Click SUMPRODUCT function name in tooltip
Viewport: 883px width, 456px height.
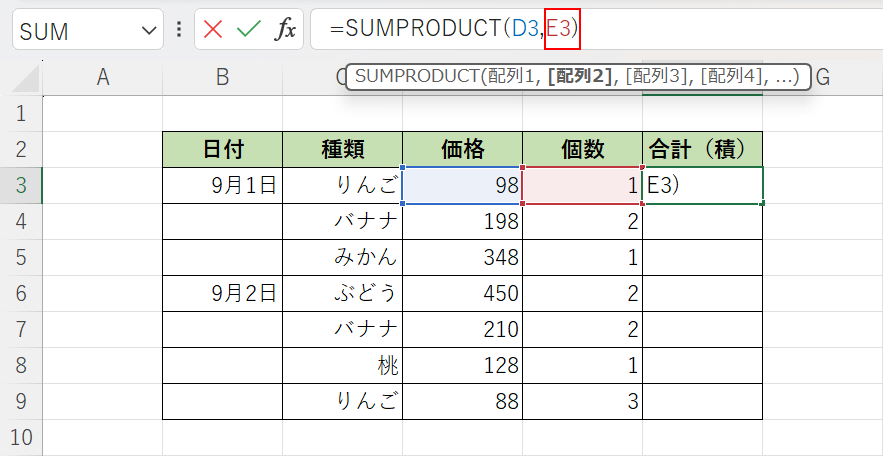(x=415, y=77)
